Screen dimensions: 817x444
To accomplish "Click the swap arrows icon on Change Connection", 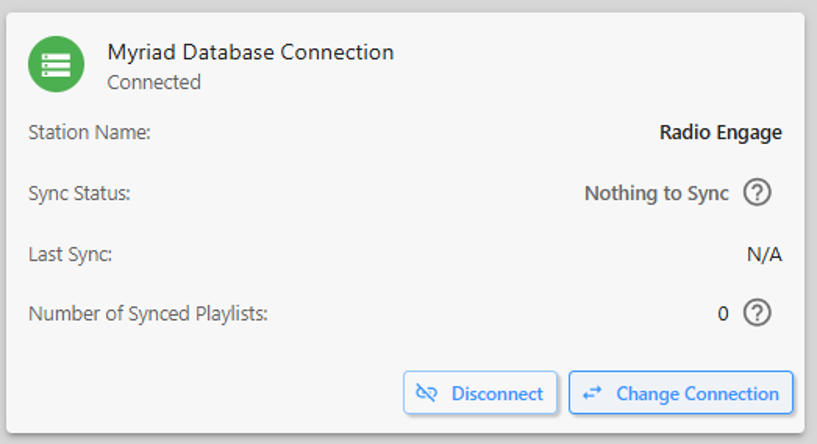I will pos(592,392).
